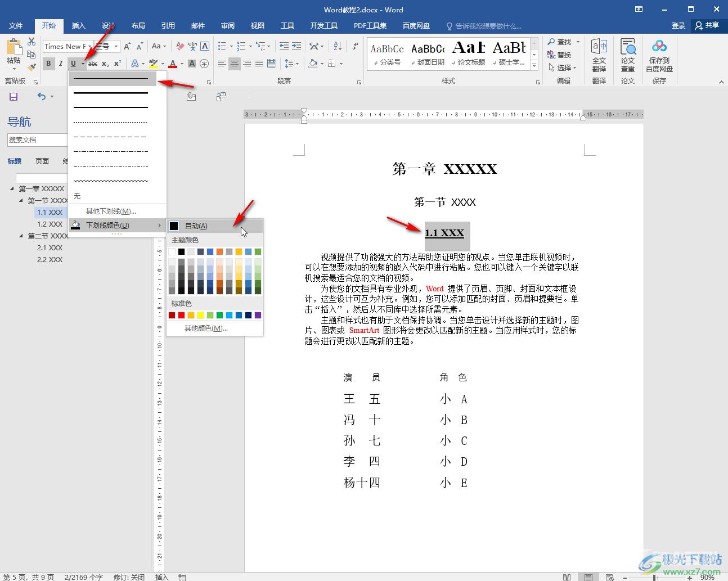Click the Phonetic Guide wén icon

coord(192,46)
